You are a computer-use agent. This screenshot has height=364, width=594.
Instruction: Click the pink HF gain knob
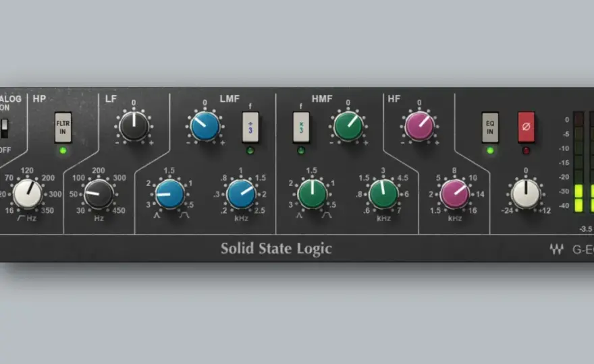pos(419,126)
